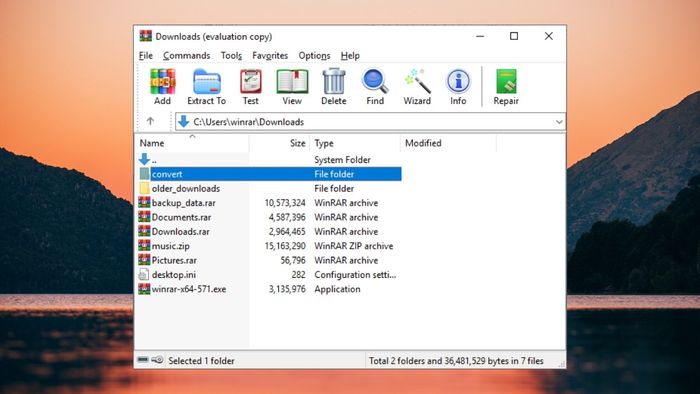
Task: Click the desktop.ini file icon
Action: tap(144, 274)
